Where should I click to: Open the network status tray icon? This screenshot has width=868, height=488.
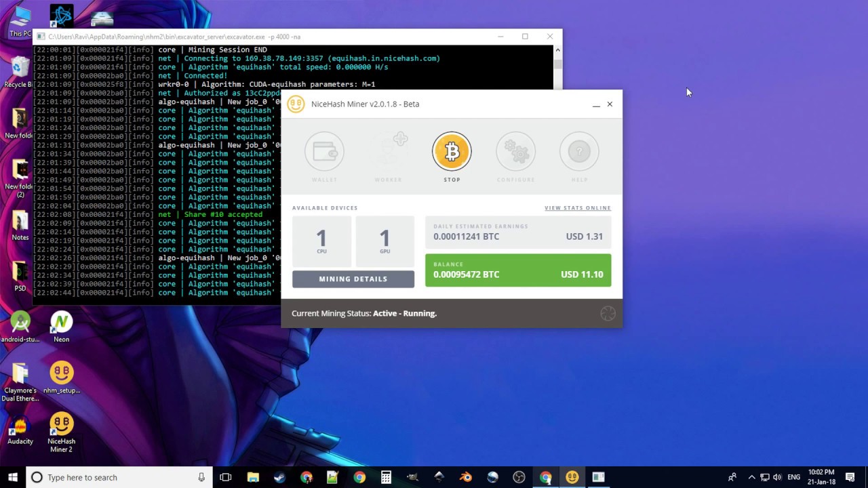tap(764, 477)
